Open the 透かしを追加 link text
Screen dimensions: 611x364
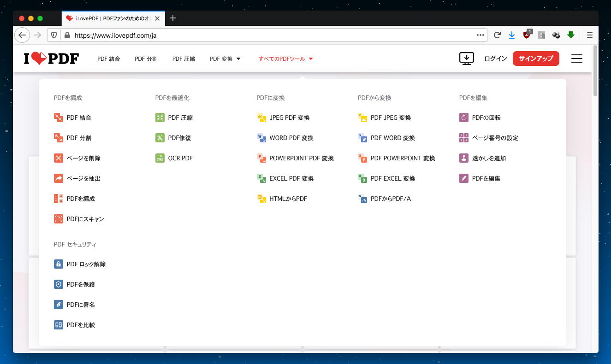point(489,158)
